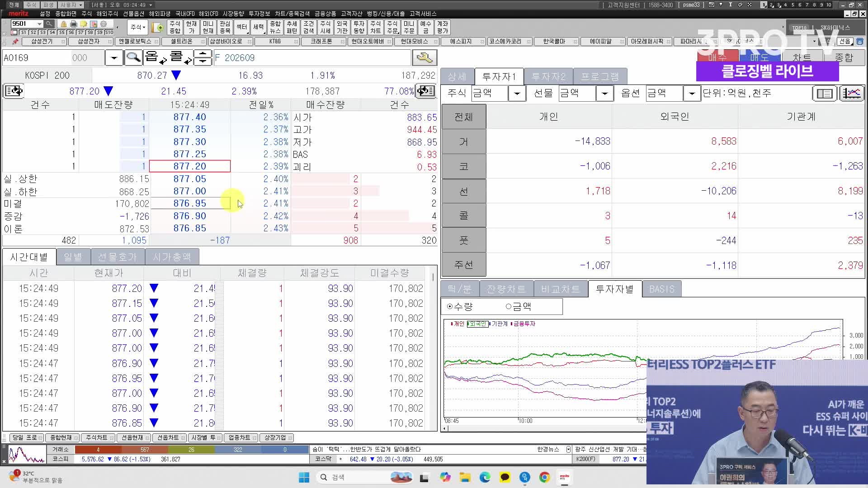Switch to the 투자자2 tab
The height and width of the screenshot is (488, 868).
(x=548, y=76)
